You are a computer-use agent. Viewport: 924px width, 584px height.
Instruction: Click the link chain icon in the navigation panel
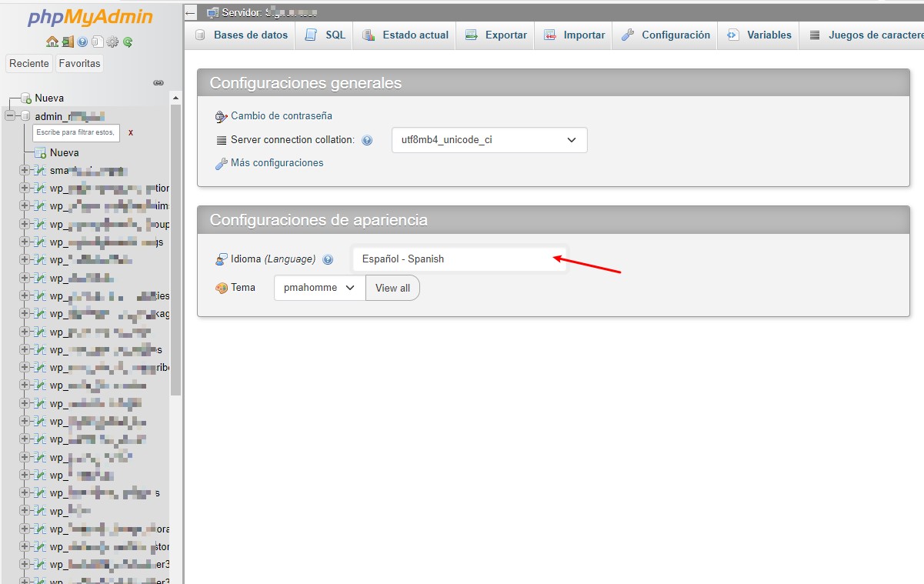click(158, 82)
